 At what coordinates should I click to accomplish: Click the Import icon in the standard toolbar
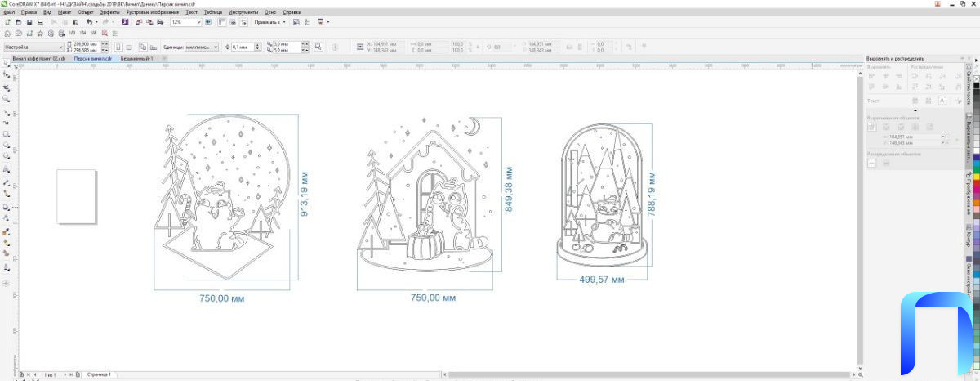click(x=138, y=21)
